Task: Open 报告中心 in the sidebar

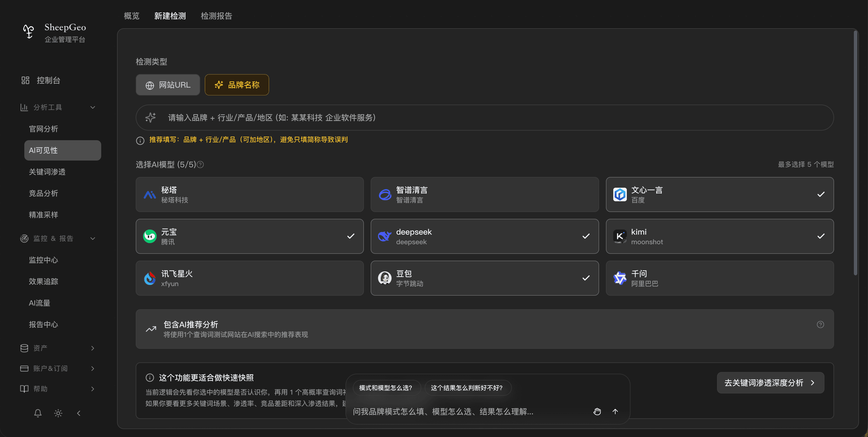Action: (63, 324)
